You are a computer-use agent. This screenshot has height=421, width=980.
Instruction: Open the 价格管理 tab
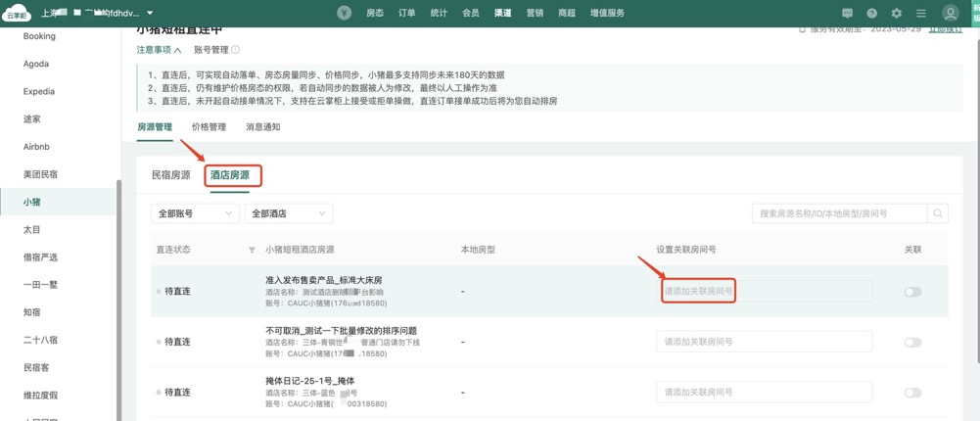(x=209, y=127)
